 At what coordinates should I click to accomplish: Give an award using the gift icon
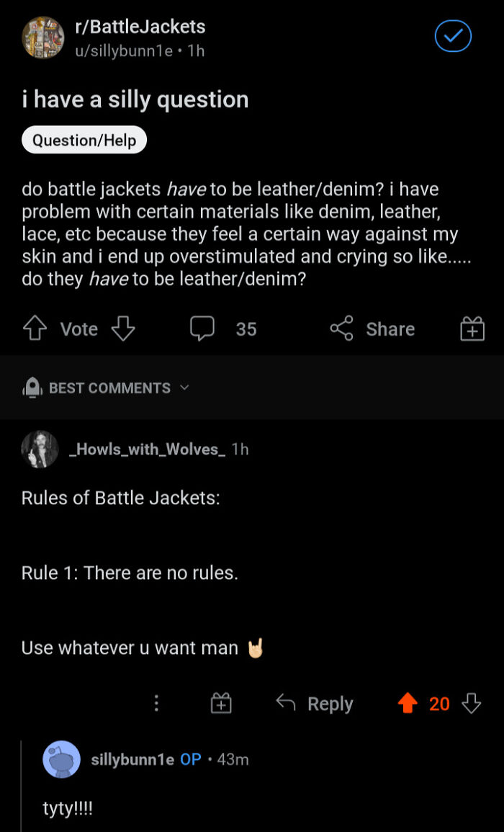click(x=472, y=328)
